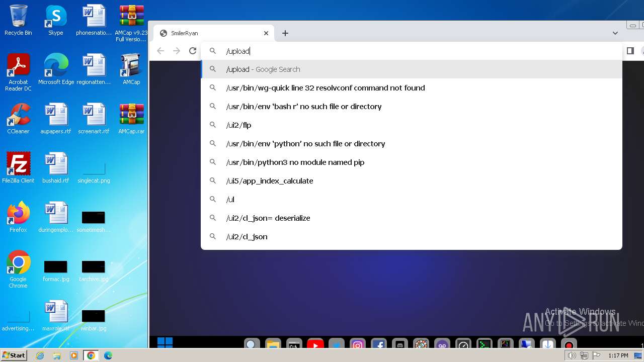Select the SmilerRyan browser tab

tap(214, 33)
